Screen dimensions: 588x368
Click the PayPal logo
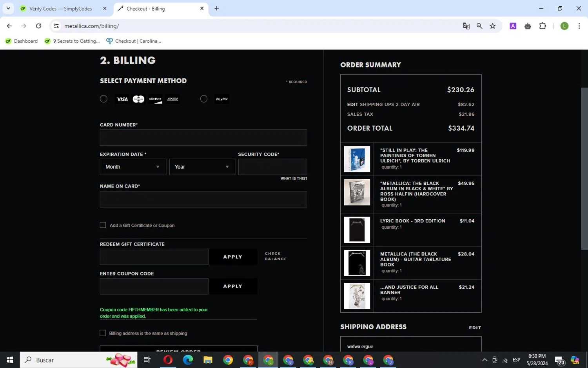[222, 99]
